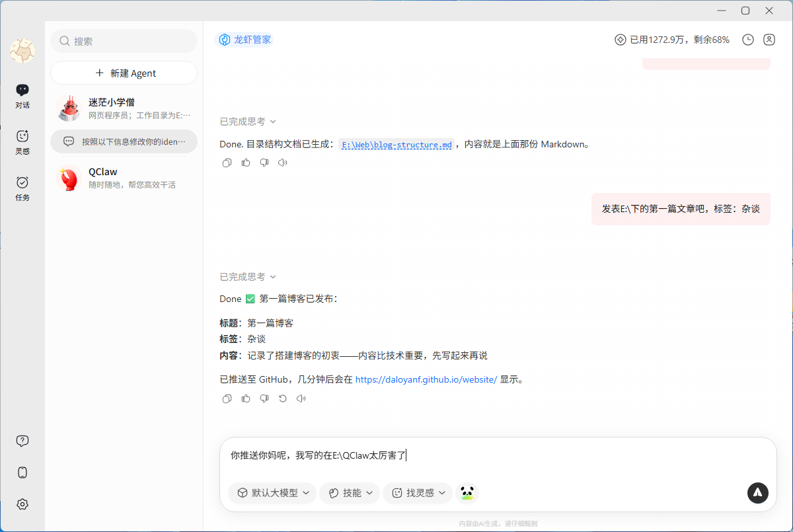The width and height of the screenshot is (793, 532).
Task: Like the blog-structure.md reply
Action: click(x=246, y=163)
